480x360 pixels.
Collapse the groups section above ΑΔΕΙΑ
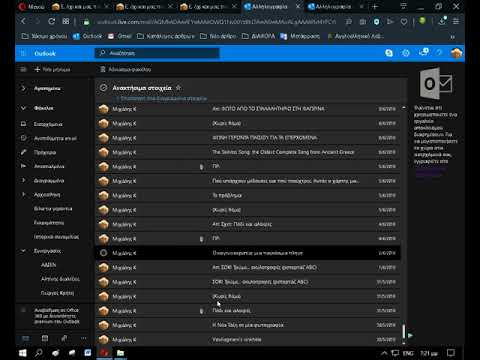(x=23, y=251)
